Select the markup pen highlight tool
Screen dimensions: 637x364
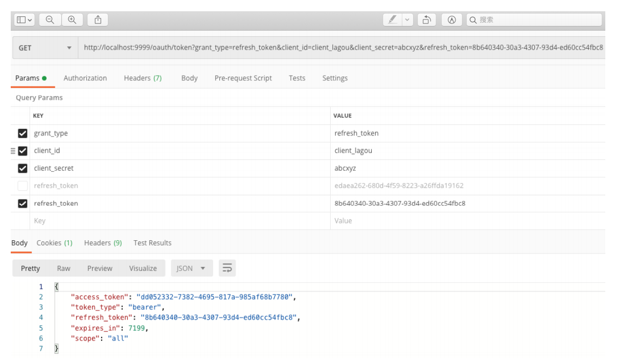393,19
